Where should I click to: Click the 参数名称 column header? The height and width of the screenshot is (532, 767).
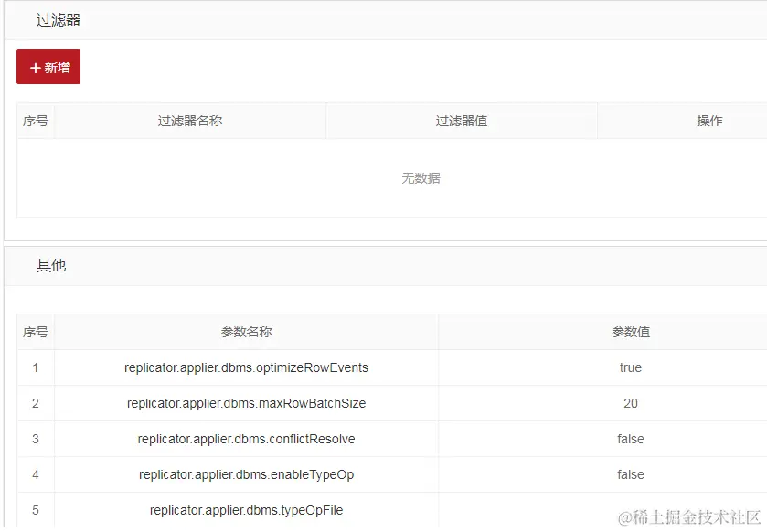(246, 332)
